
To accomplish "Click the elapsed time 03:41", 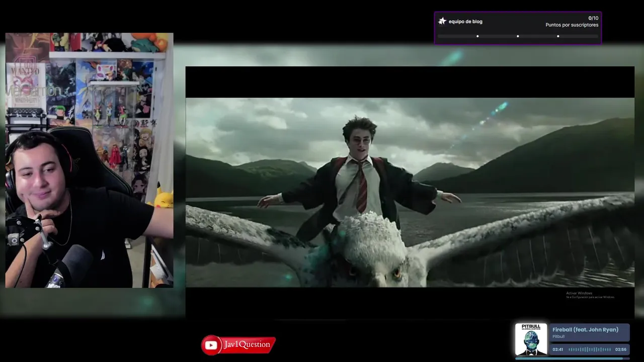I will [x=558, y=349].
